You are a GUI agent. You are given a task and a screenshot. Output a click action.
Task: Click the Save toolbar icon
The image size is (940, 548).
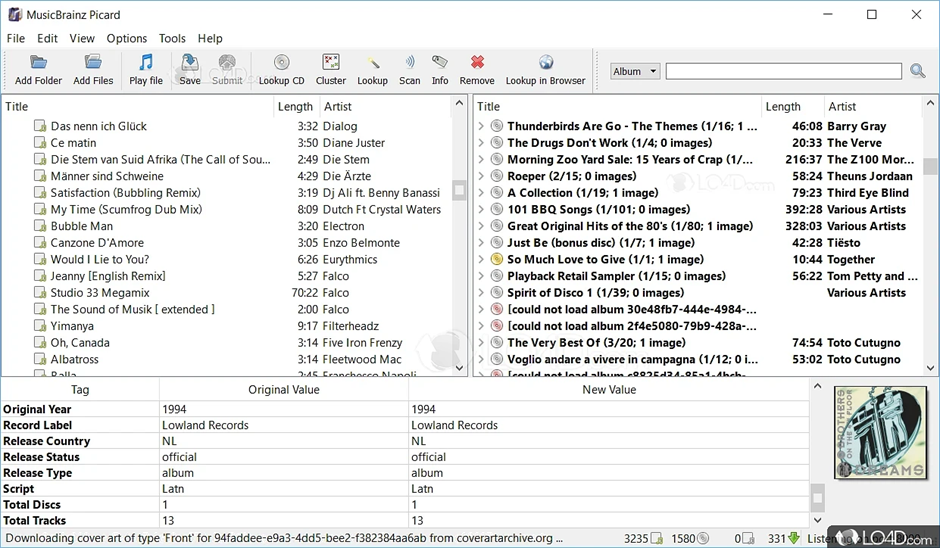(x=189, y=62)
